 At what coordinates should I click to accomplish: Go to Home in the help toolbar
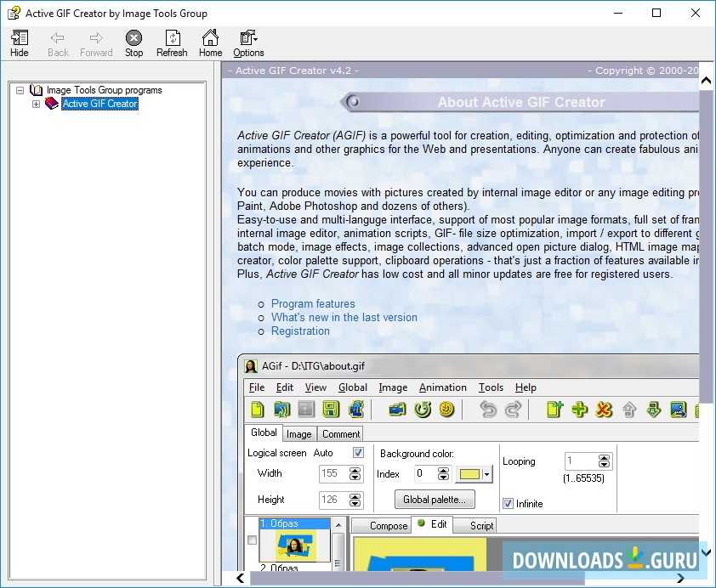click(210, 38)
